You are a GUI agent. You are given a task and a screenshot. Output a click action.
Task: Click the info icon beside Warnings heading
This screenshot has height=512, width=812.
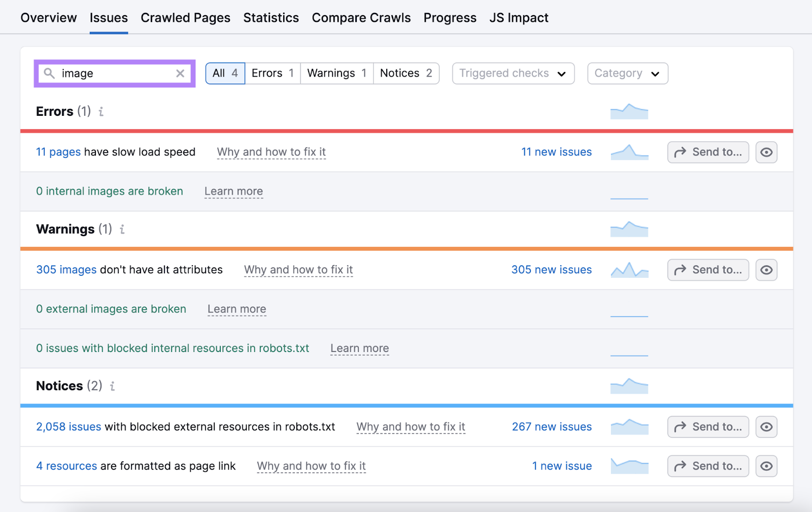coord(121,230)
